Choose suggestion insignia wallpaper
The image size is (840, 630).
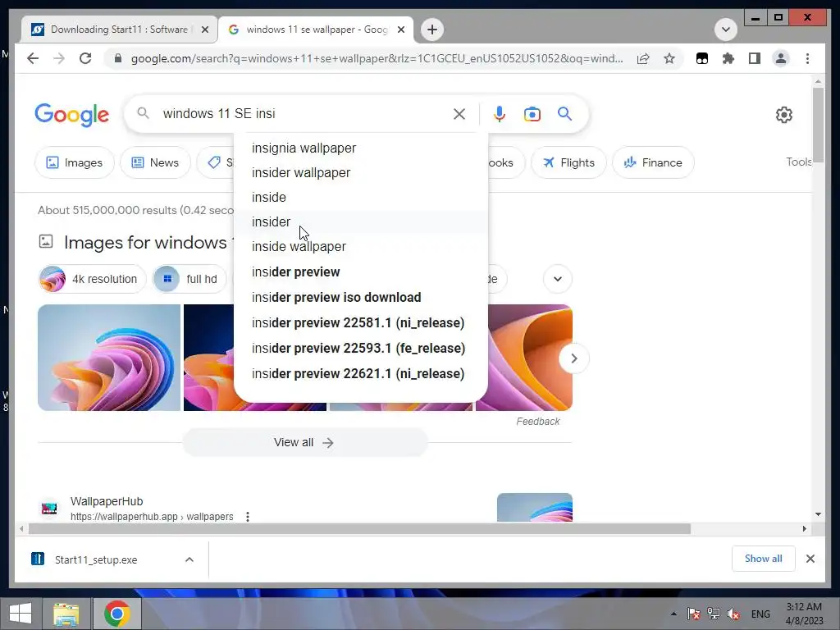tap(361, 148)
